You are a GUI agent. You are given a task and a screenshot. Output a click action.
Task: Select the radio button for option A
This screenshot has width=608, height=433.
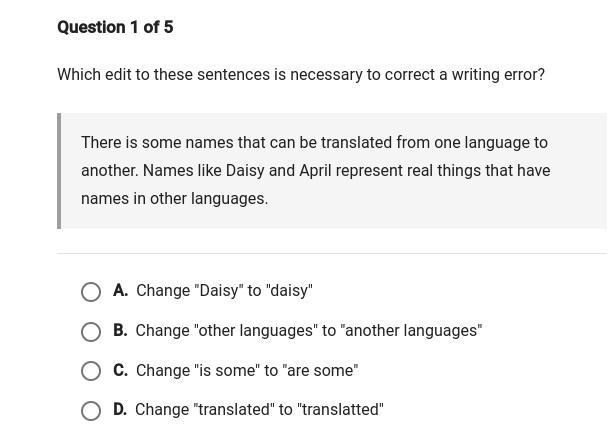pyautogui.click(x=91, y=292)
